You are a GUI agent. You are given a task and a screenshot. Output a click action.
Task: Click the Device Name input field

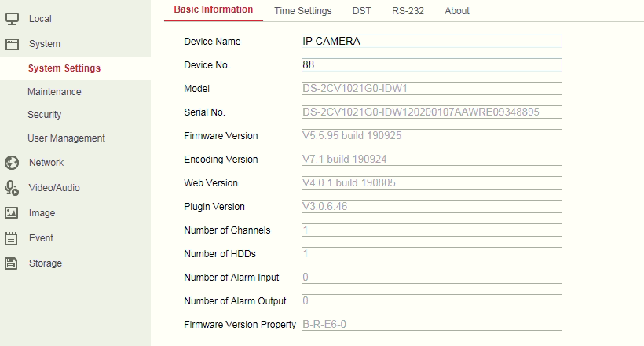(431, 42)
